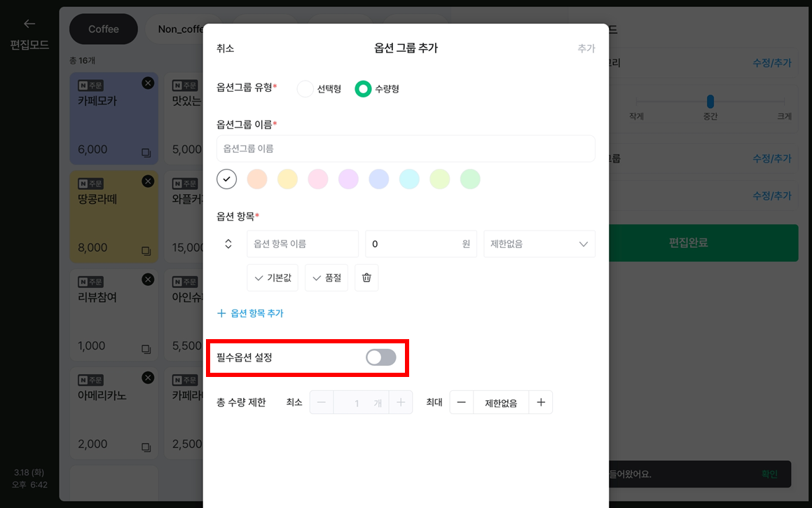Open the 땅콩라떼 menu card

point(114,217)
